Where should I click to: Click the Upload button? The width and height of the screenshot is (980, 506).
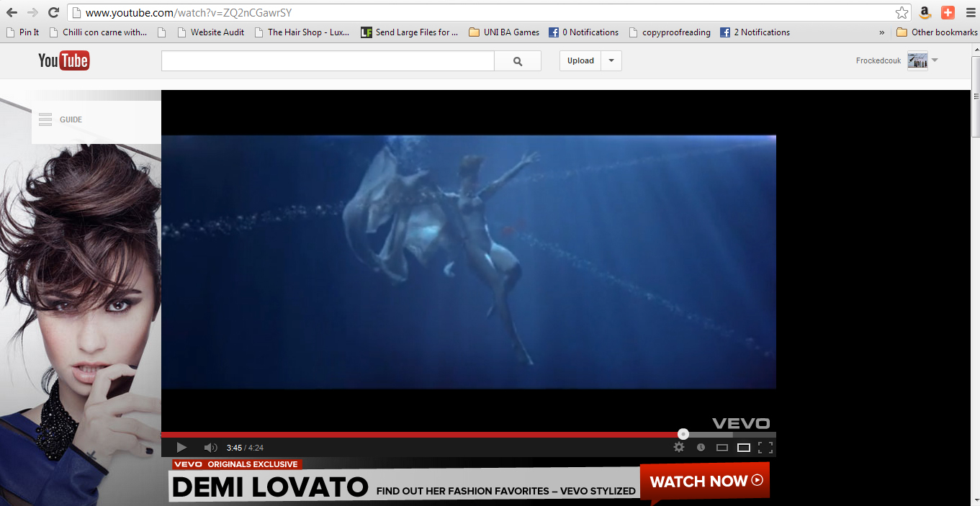[x=580, y=61]
